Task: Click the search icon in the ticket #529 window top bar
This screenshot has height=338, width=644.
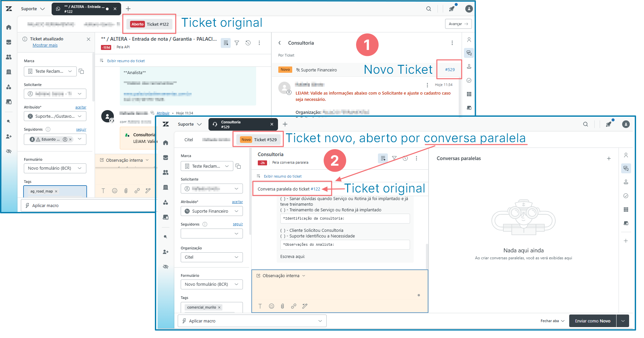Action: (x=585, y=124)
